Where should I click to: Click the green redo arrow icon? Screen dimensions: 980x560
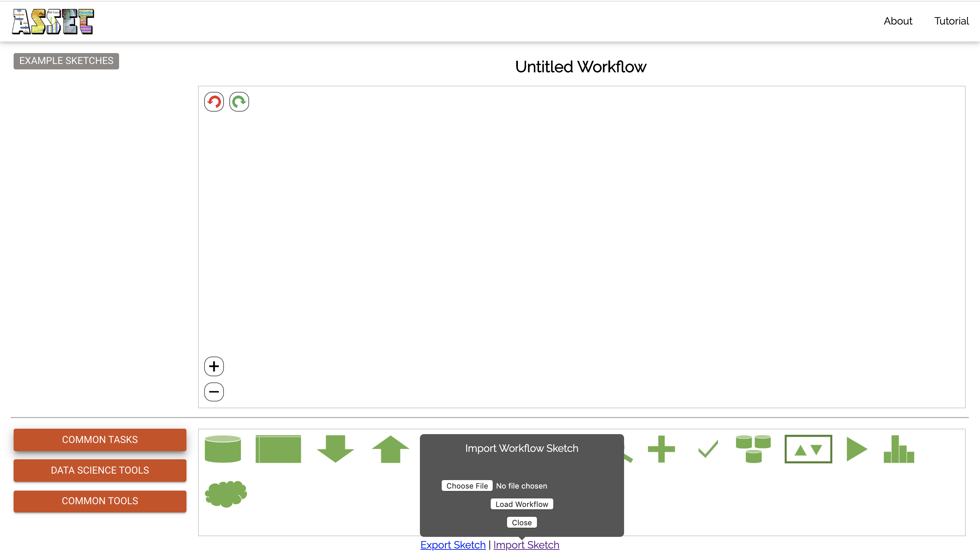(239, 102)
